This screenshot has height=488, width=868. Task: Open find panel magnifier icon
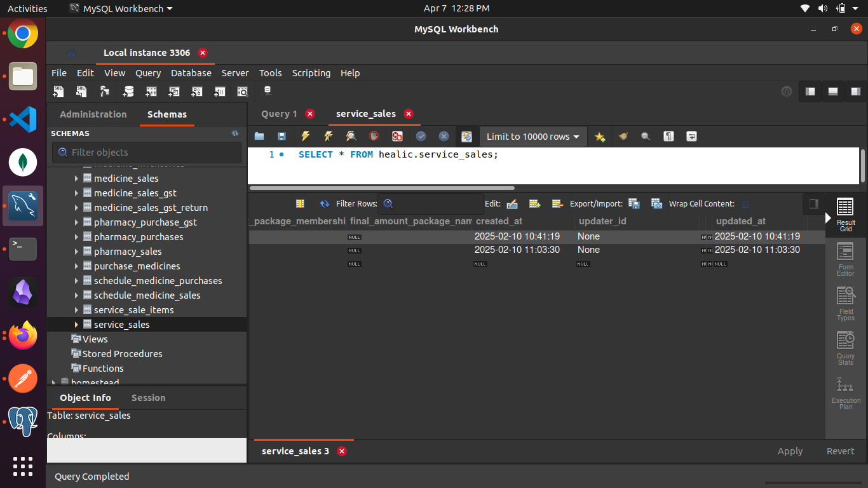646,136
